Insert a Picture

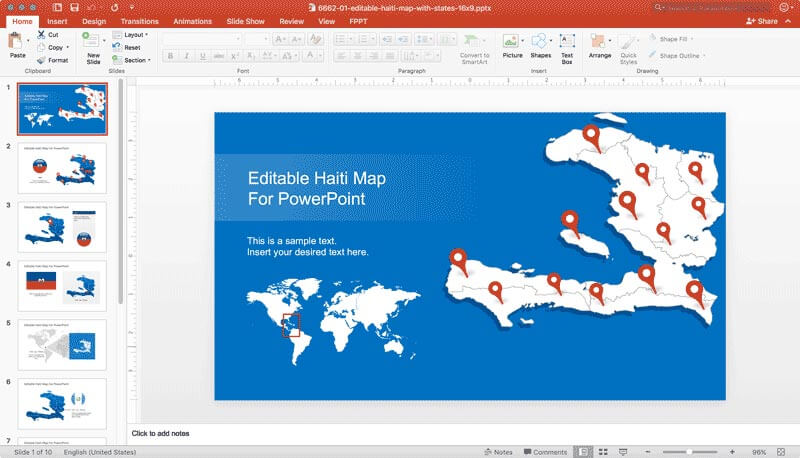pyautogui.click(x=512, y=47)
